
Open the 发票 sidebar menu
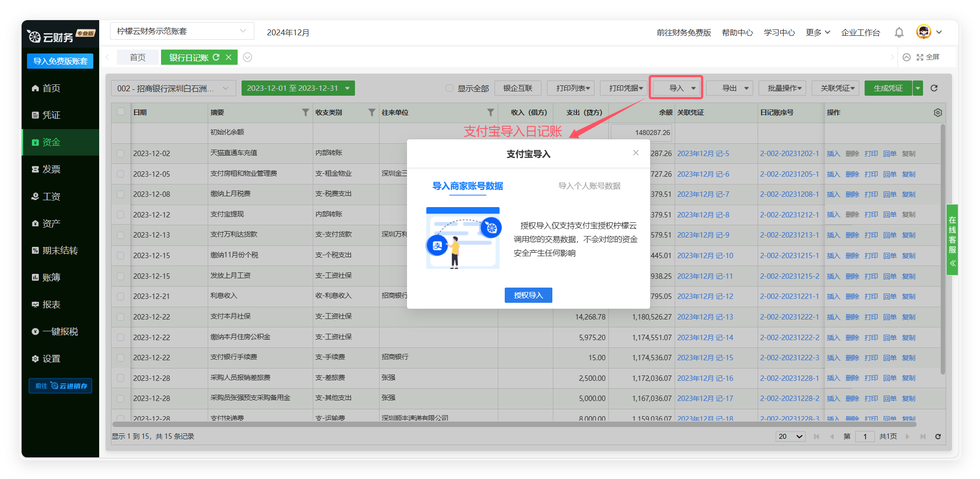51,169
